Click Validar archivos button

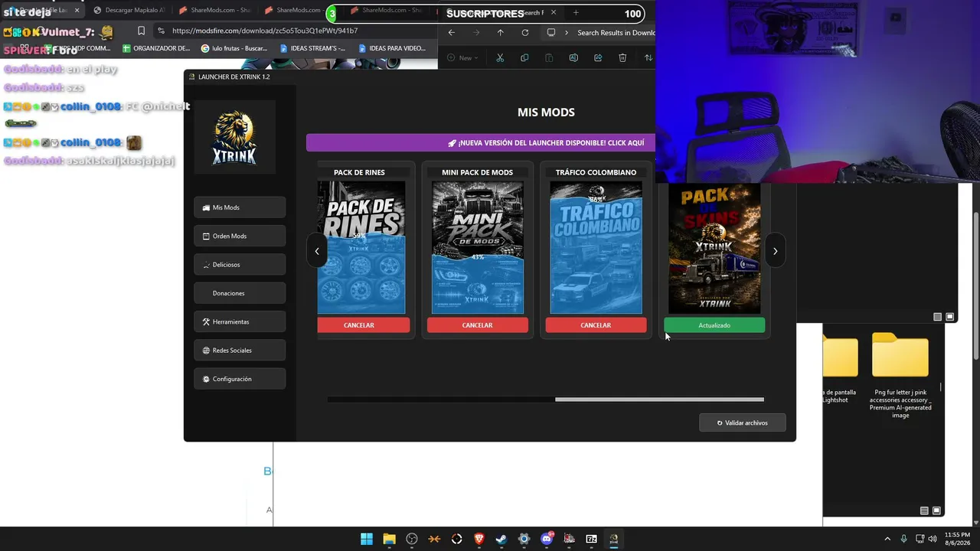click(x=742, y=422)
